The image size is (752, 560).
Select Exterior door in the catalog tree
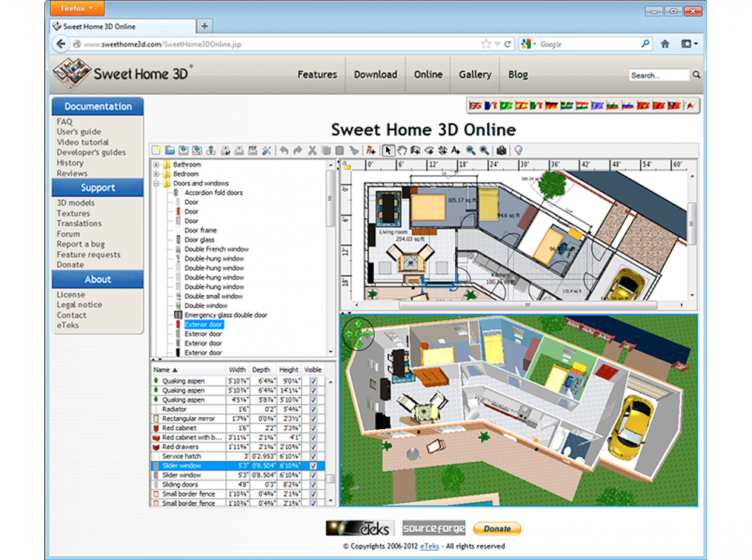202,324
